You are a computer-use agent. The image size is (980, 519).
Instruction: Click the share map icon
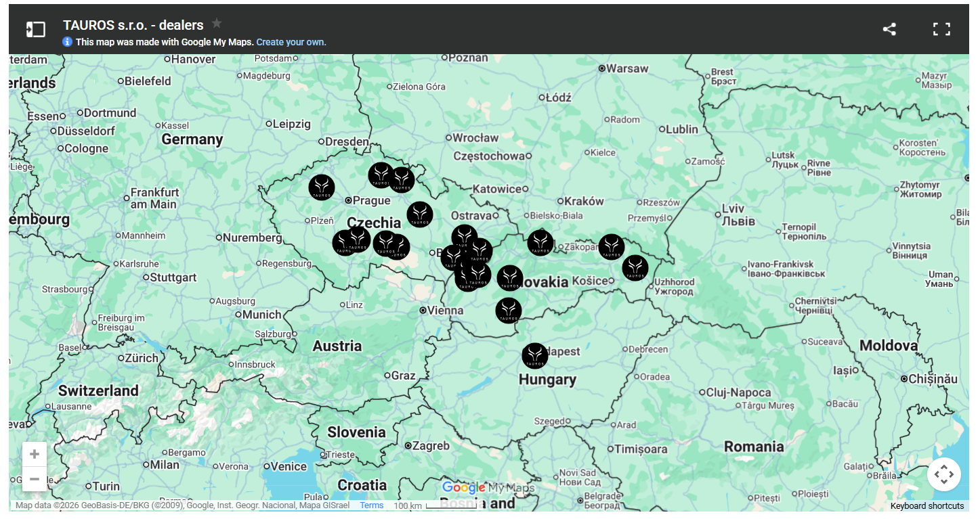(889, 29)
